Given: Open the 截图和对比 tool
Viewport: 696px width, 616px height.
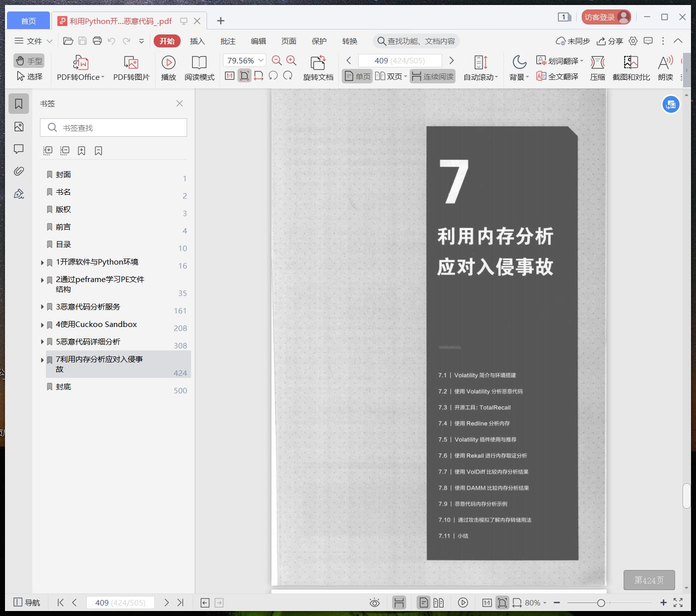Looking at the screenshot, I should (631, 68).
